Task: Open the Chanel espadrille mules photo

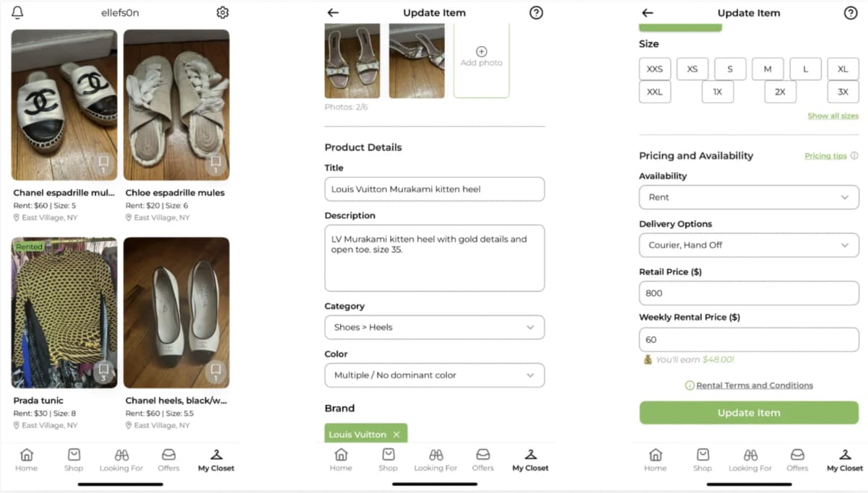Action: coord(64,105)
